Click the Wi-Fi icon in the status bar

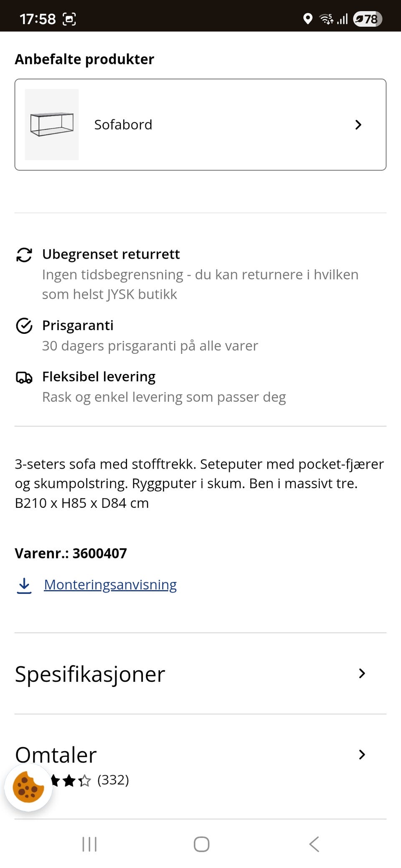click(x=325, y=19)
